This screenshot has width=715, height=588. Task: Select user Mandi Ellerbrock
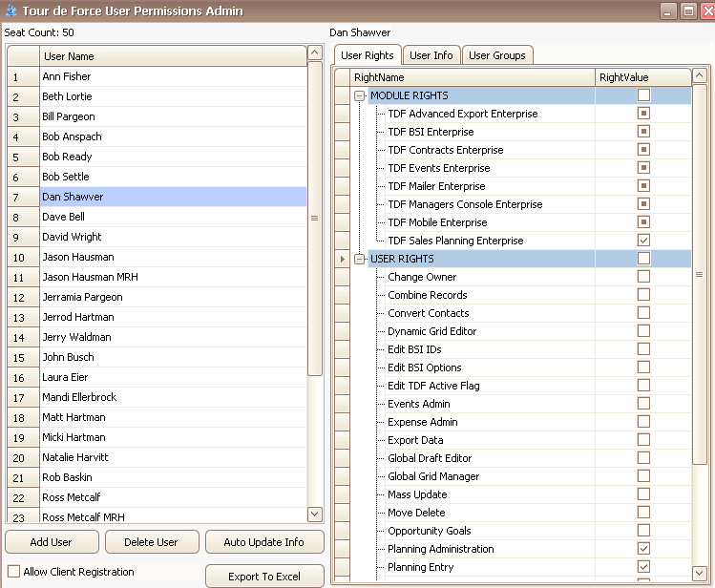pyautogui.click(x=173, y=397)
